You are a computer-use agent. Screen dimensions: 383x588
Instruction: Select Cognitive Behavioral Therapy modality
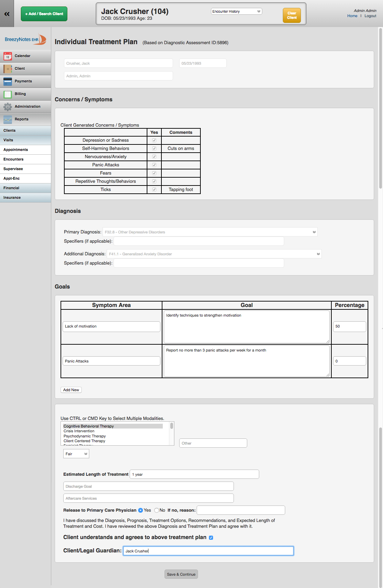pyautogui.click(x=113, y=426)
